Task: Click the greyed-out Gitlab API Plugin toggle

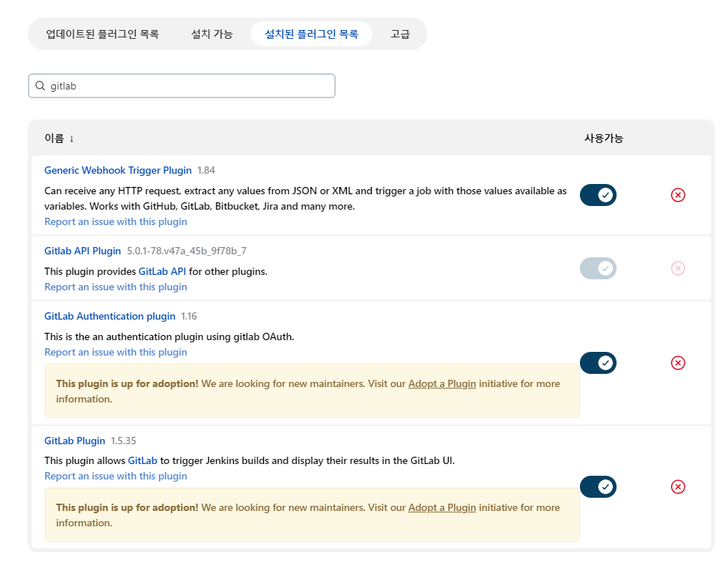Action: coord(598,268)
